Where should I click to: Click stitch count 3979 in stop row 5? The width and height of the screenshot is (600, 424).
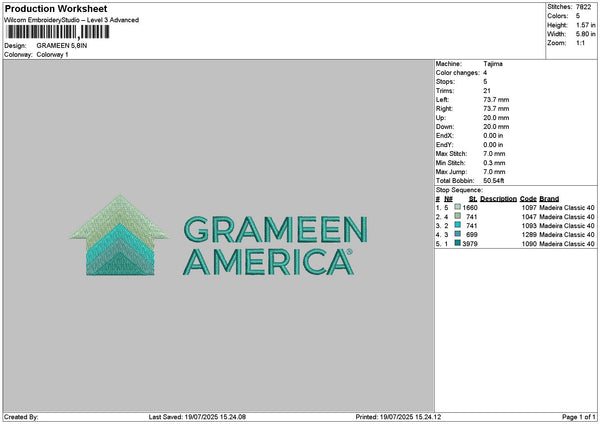tap(470, 244)
